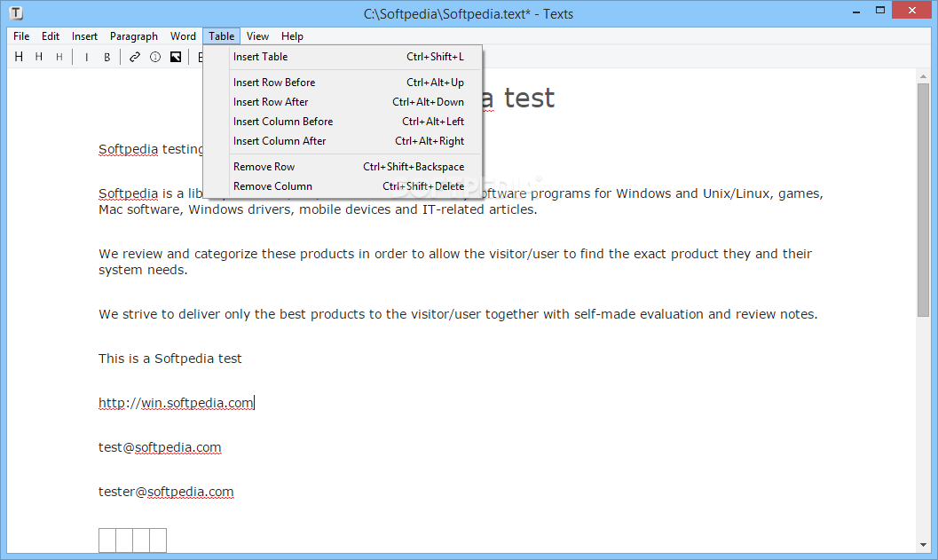The image size is (938, 560).
Task: Maximize the Texts window
Action: pos(880,11)
